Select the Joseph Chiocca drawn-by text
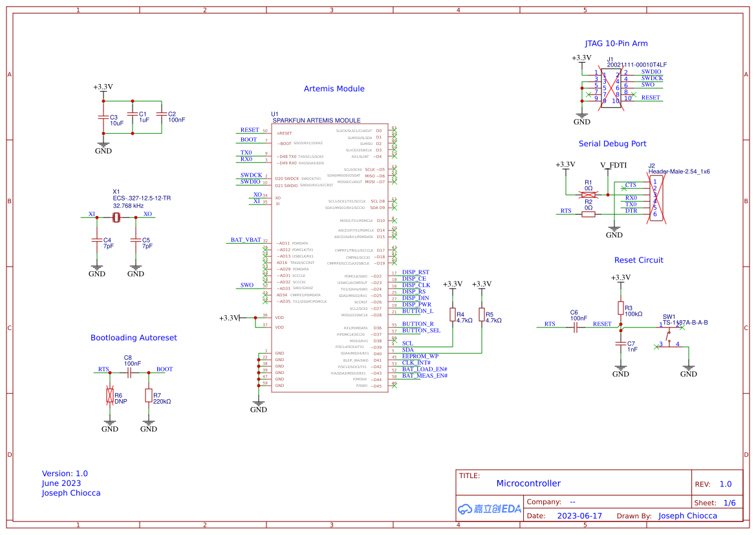The height and width of the screenshot is (535, 756). (x=687, y=516)
